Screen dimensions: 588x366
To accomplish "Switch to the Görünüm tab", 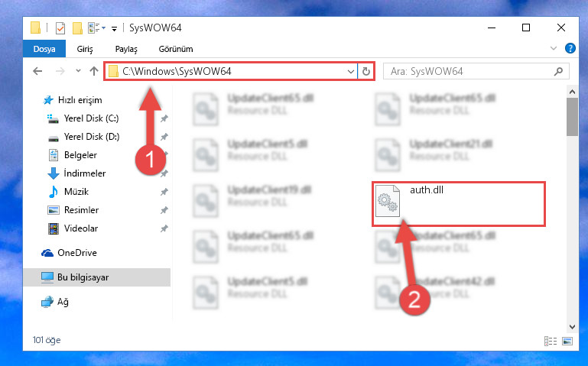I will pyautogui.click(x=176, y=49).
